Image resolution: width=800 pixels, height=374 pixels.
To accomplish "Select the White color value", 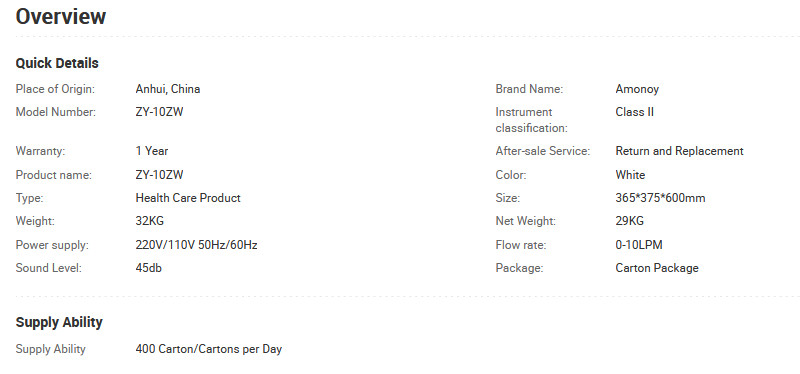I will coord(630,175).
